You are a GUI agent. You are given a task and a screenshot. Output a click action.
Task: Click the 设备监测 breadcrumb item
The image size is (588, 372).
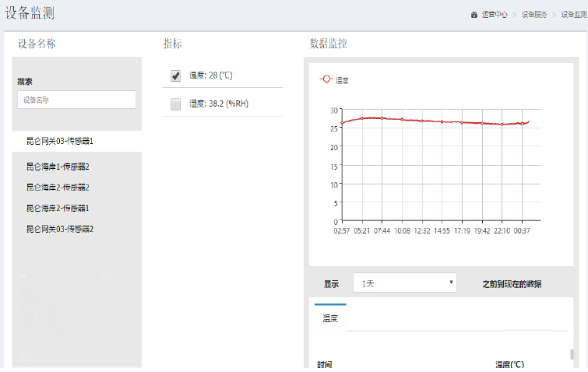(x=573, y=15)
